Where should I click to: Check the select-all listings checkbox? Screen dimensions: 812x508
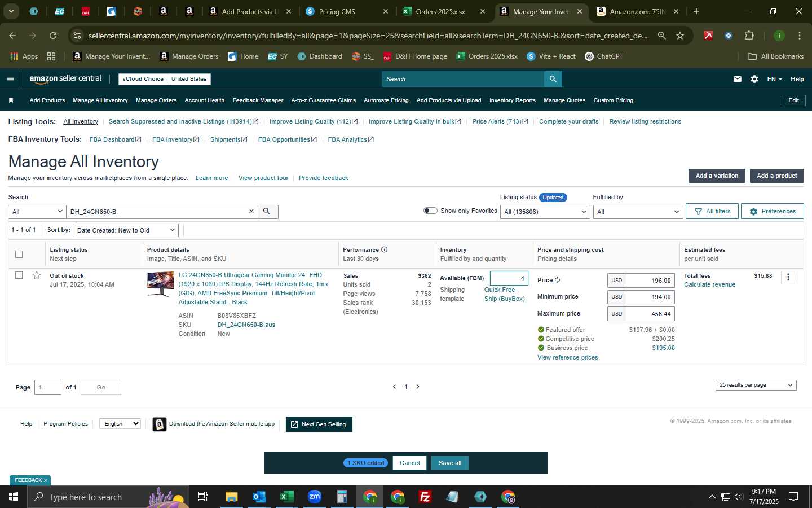pyautogui.click(x=19, y=254)
